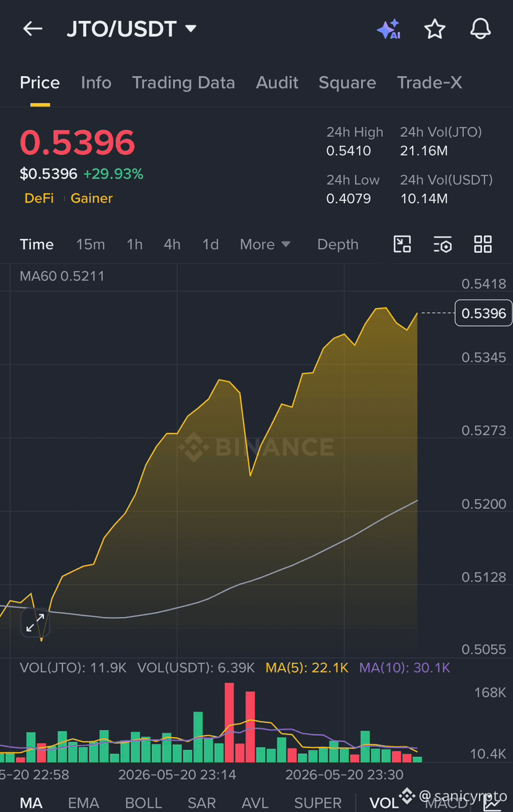
Task: Tap the VOL(USDT): 6.39K label
Action: 196,668
